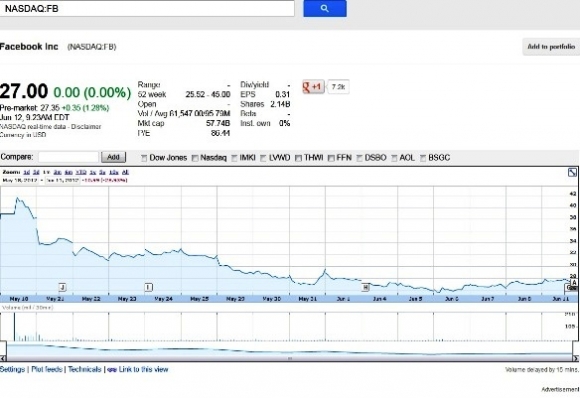Open chart Settings link

12,369
